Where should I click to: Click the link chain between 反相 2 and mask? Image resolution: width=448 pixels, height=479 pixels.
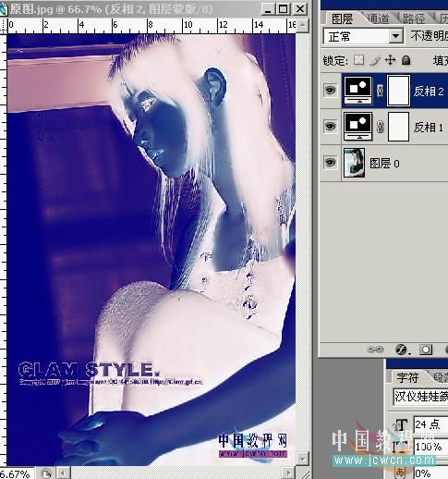click(x=380, y=91)
